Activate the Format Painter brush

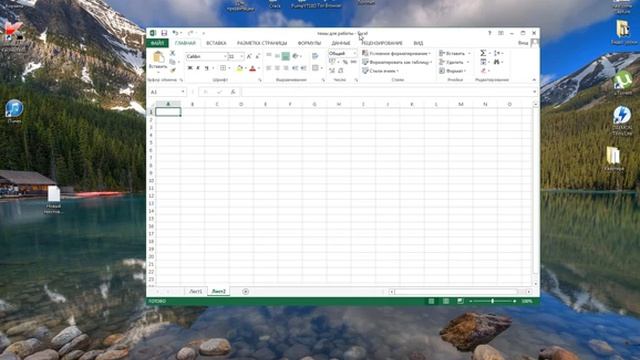pyautogui.click(x=173, y=70)
